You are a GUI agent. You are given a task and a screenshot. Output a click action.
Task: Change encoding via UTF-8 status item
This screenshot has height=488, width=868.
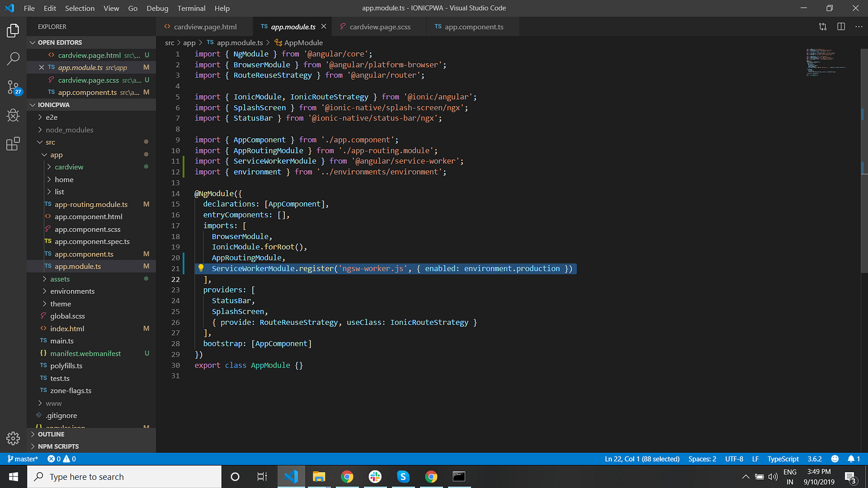click(x=734, y=459)
